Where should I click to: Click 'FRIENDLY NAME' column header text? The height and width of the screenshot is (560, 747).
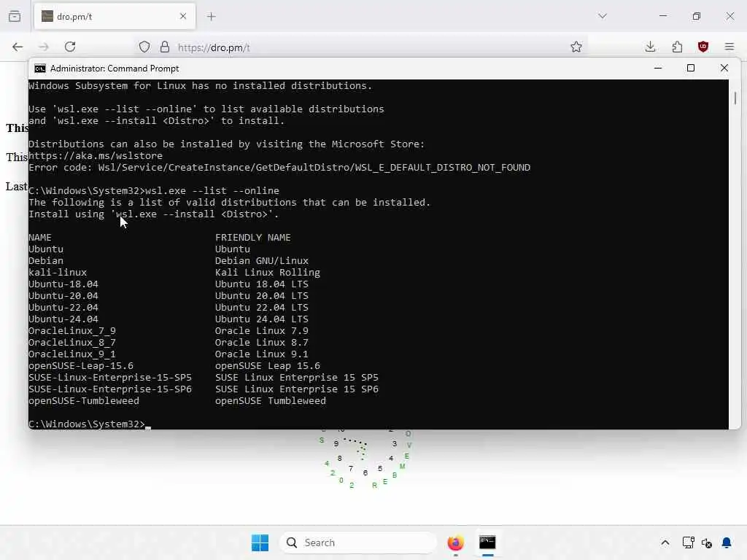tap(252, 237)
